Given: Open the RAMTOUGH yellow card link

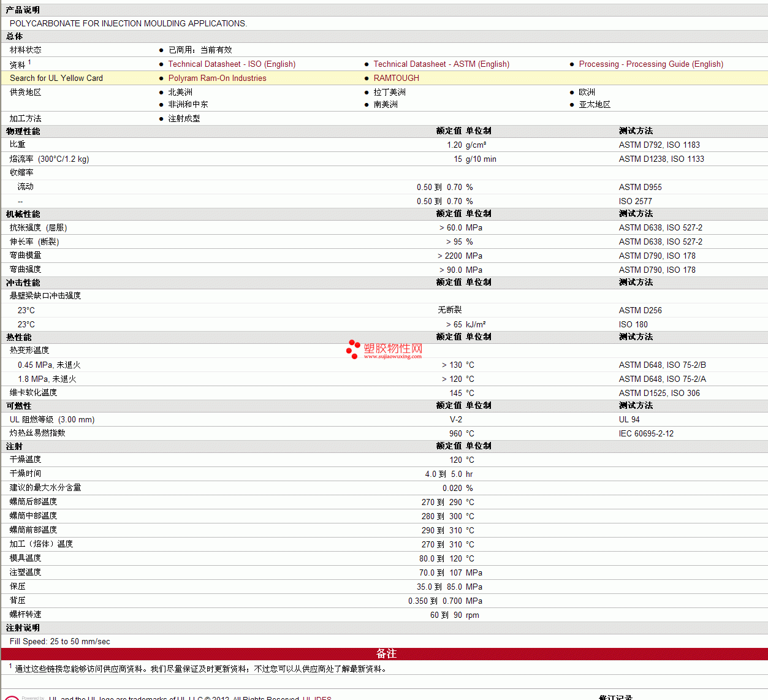Looking at the screenshot, I should pos(397,78).
